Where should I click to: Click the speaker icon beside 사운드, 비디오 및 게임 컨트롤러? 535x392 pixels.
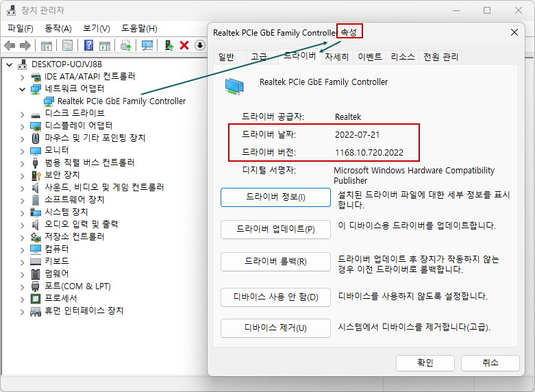tap(35, 188)
